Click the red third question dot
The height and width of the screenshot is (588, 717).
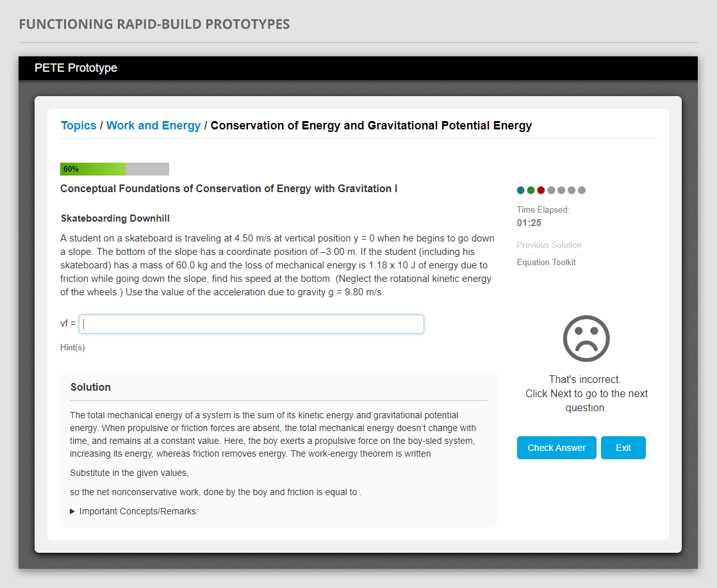coord(541,190)
